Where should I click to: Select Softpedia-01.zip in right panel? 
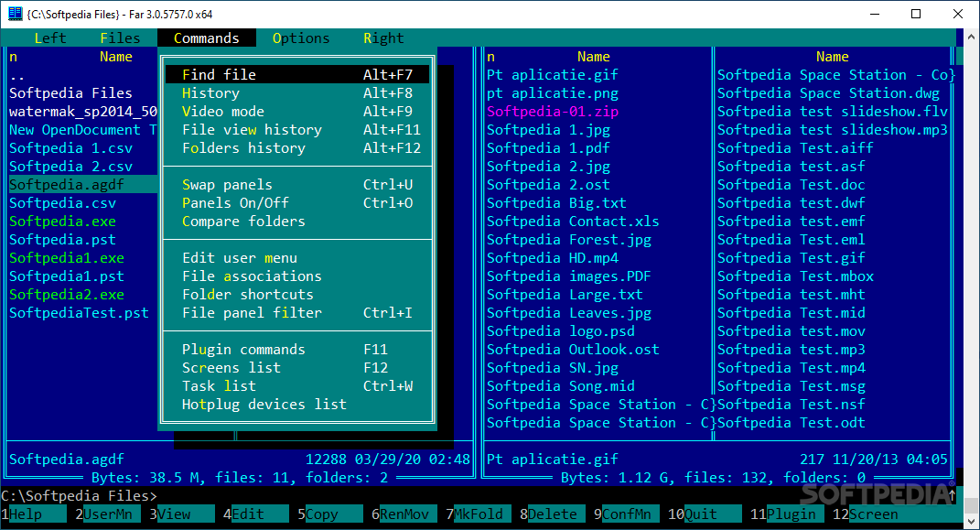tap(553, 112)
